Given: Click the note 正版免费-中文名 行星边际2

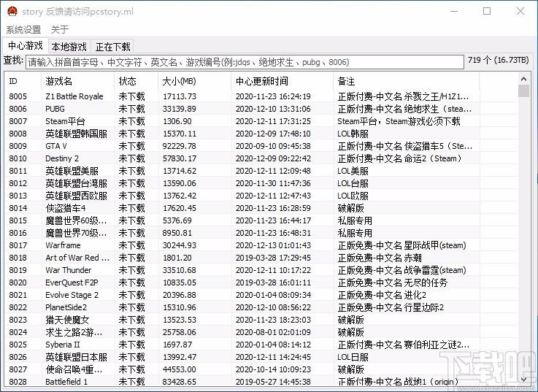Looking at the screenshot, I should click(391, 307).
